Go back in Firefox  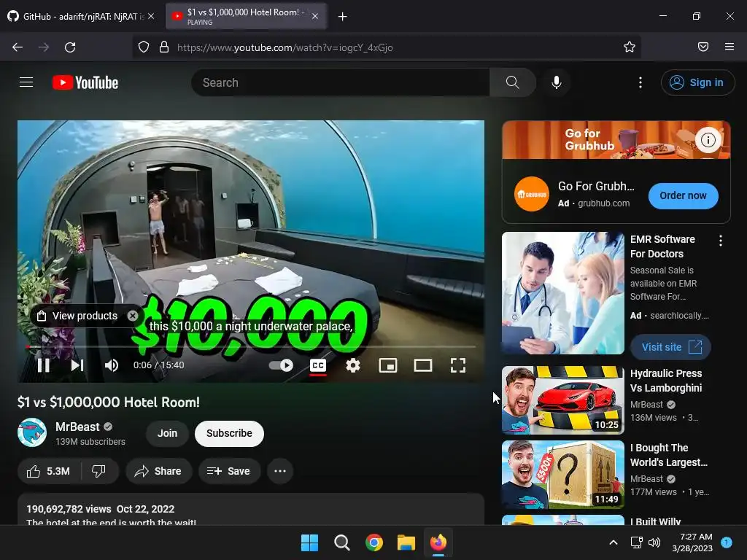pyautogui.click(x=18, y=47)
